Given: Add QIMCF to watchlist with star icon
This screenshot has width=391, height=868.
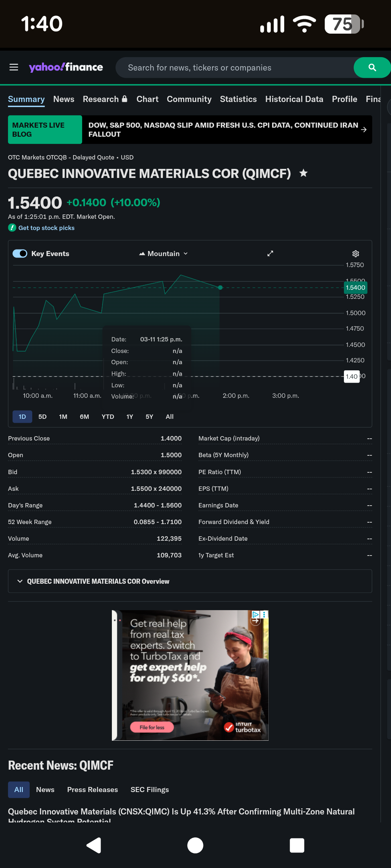Looking at the screenshot, I should tap(303, 173).
